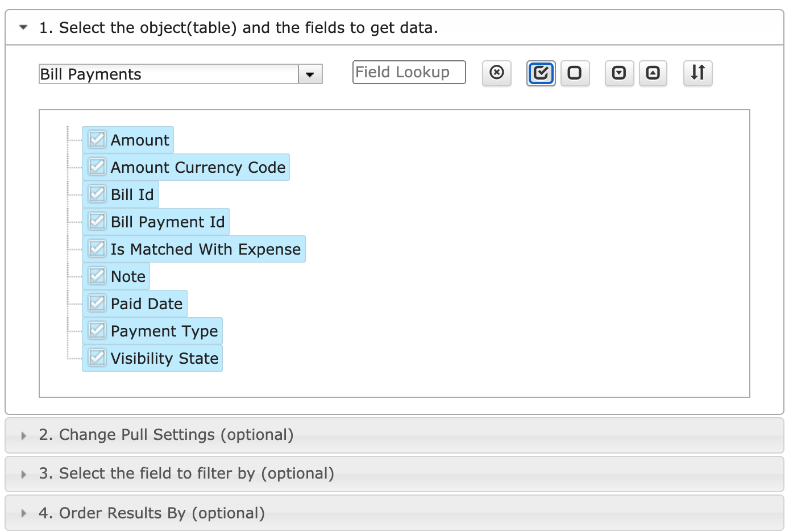789x532 pixels.
Task: Uncheck the Amount field checkbox
Action: point(97,139)
